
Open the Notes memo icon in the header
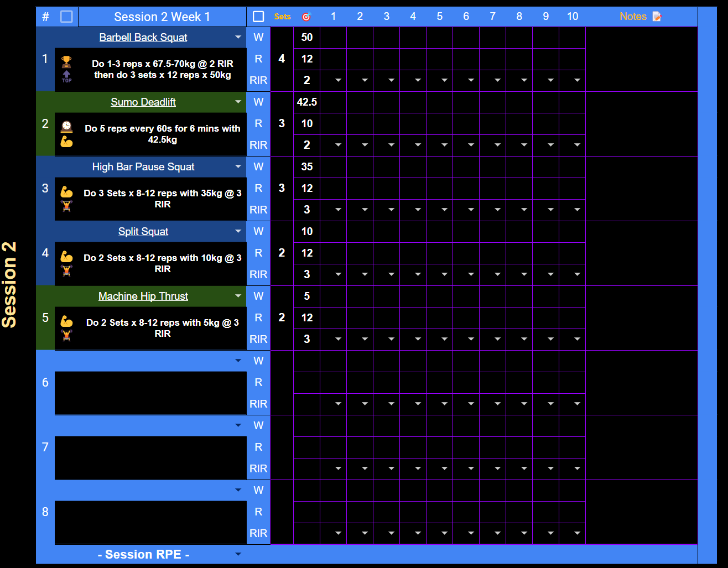[x=657, y=16]
